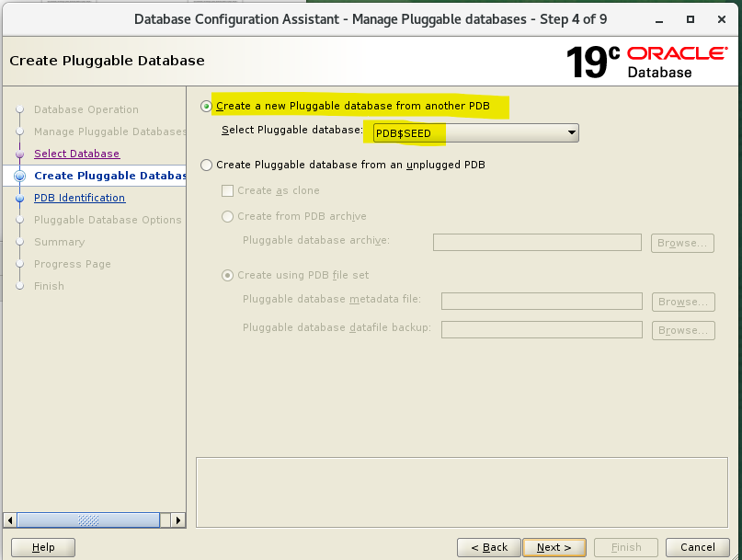The height and width of the screenshot is (560, 742).
Task: Click the Database Operation step
Action: pos(86,109)
